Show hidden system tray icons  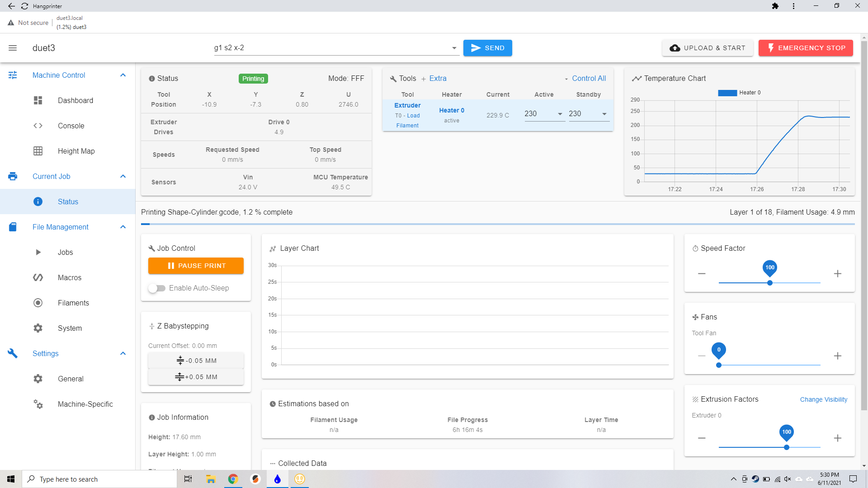pyautogui.click(x=733, y=479)
